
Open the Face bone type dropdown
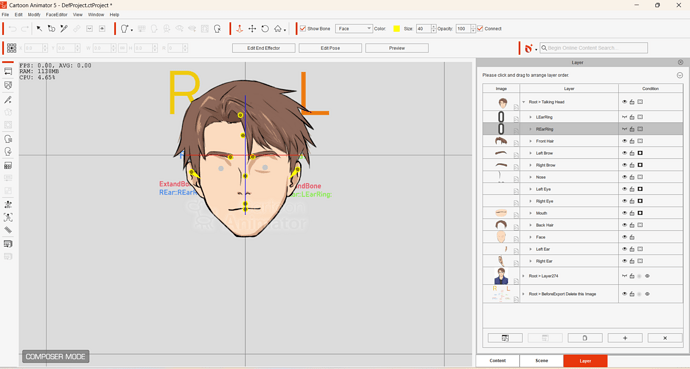tap(354, 29)
